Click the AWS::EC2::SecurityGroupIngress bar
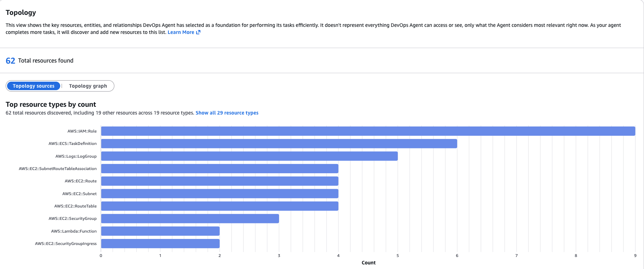644x269 pixels. [160, 244]
